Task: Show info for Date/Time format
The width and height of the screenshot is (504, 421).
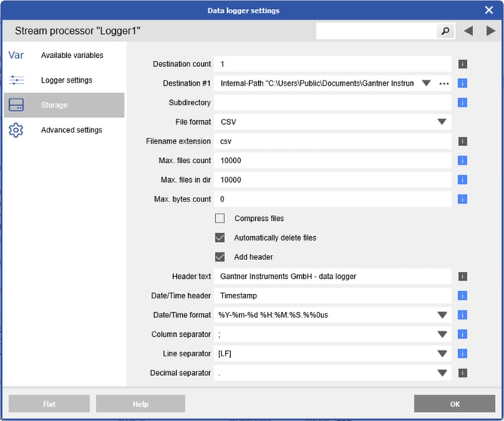Action: (463, 315)
